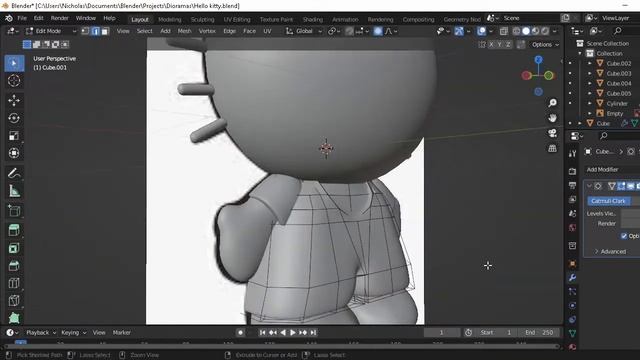Open the Modifier properties wrench tab
640x360 pixels.
pos(572,278)
